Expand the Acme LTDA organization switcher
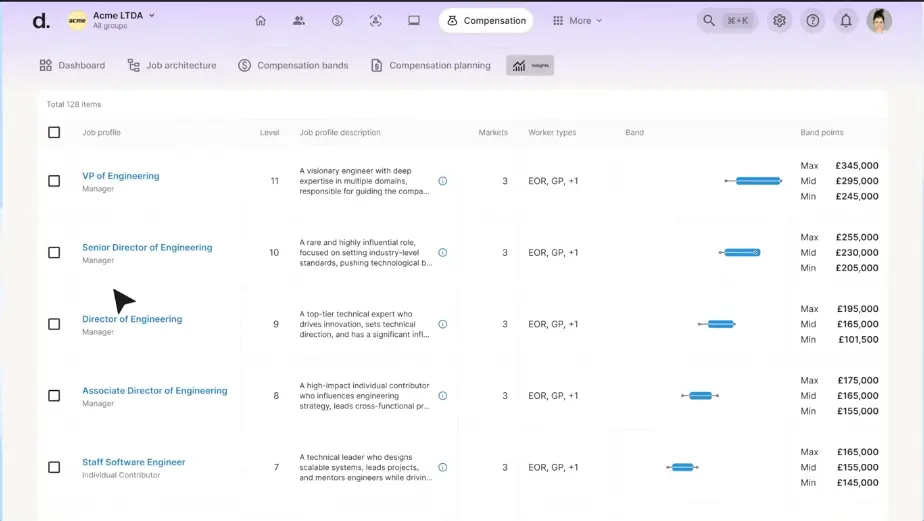Screen dimensions: 924x521 pyautogui.click(x=112, y=20)
